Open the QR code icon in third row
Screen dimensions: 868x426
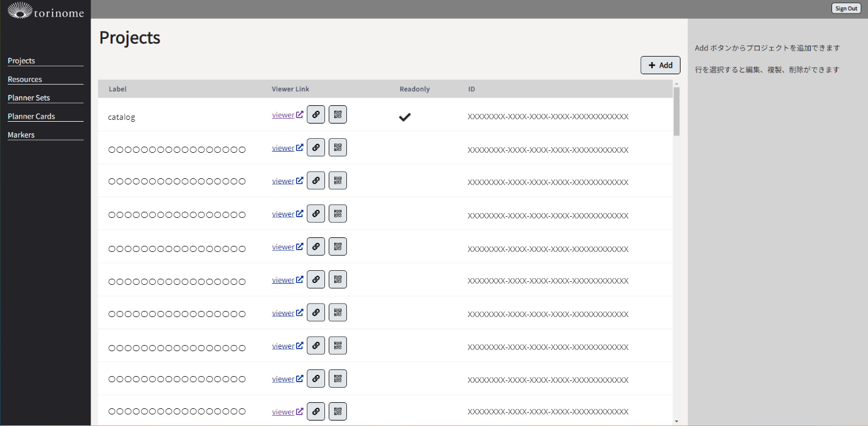point(338,181)
